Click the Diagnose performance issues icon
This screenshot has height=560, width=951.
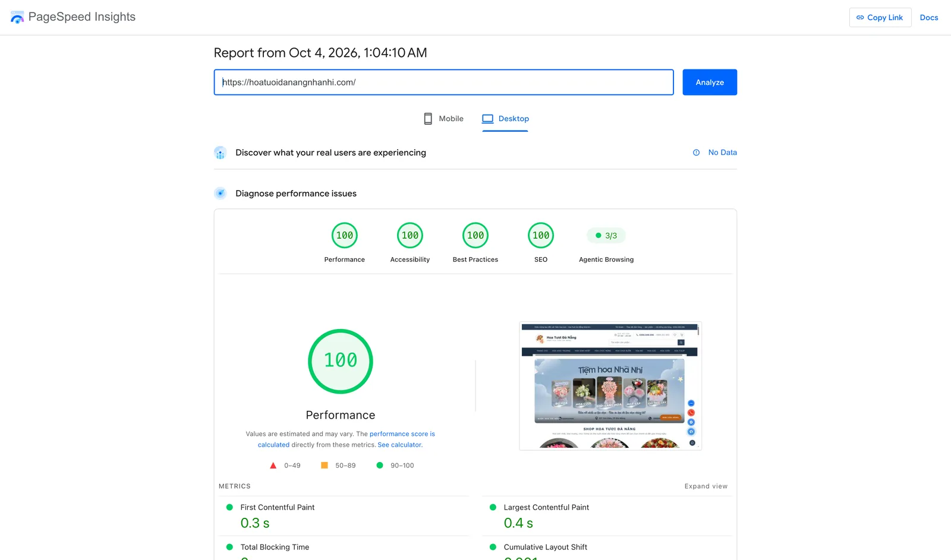220,193
